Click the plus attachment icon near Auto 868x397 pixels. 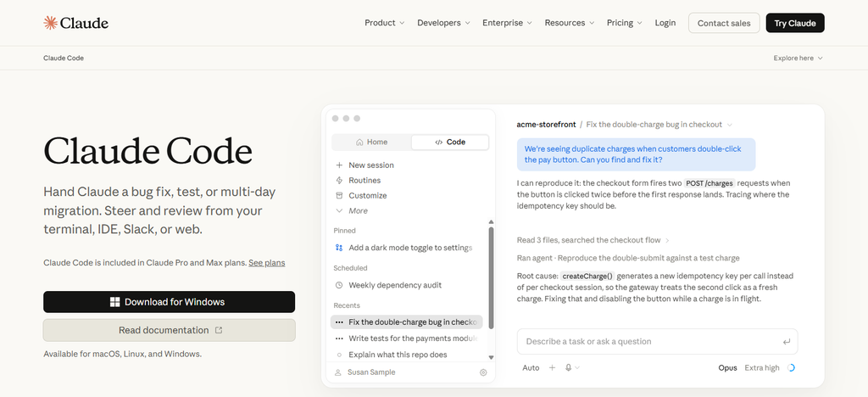click(x=552, y=367)
